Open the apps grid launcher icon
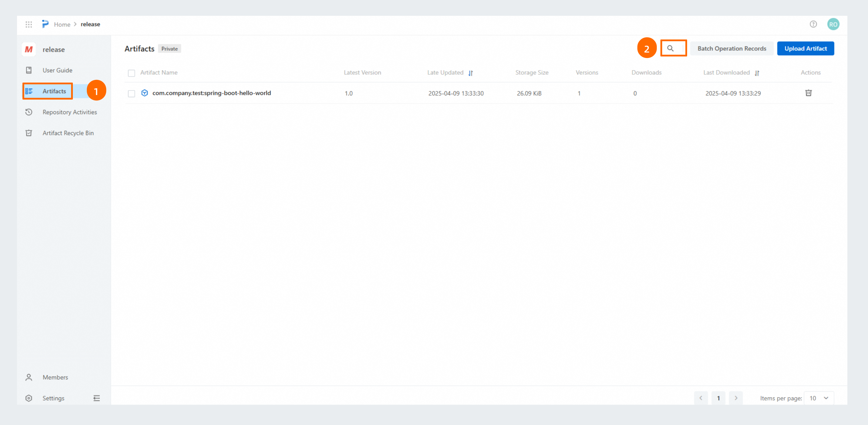This screenshot has height=425, width=868. [x=29, y=24]
